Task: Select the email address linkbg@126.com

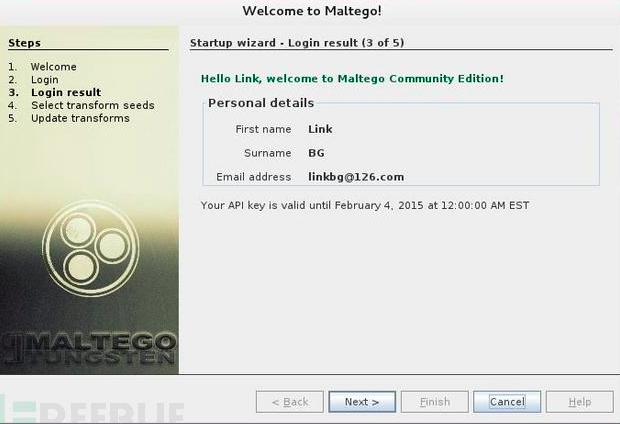Action: (x=356, y=177)
